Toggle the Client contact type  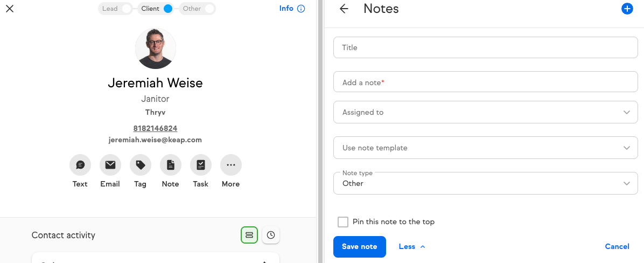pos(156,9)
